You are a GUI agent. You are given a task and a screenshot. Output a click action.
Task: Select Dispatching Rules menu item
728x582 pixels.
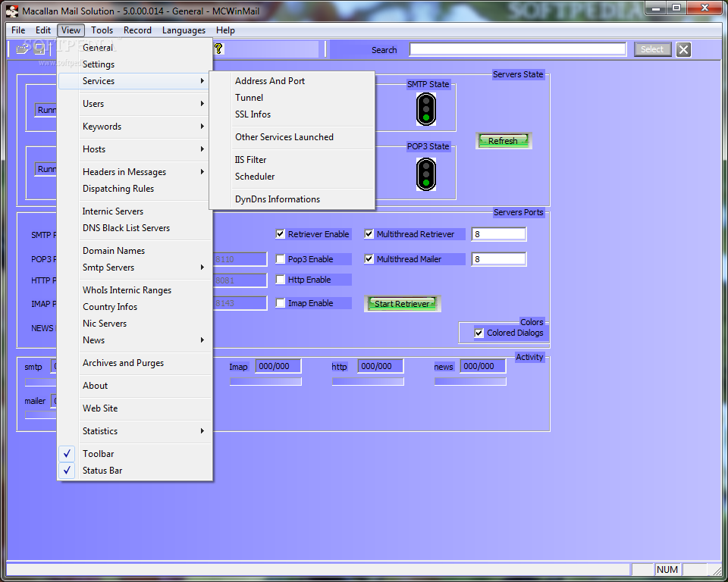pos(135,189)
